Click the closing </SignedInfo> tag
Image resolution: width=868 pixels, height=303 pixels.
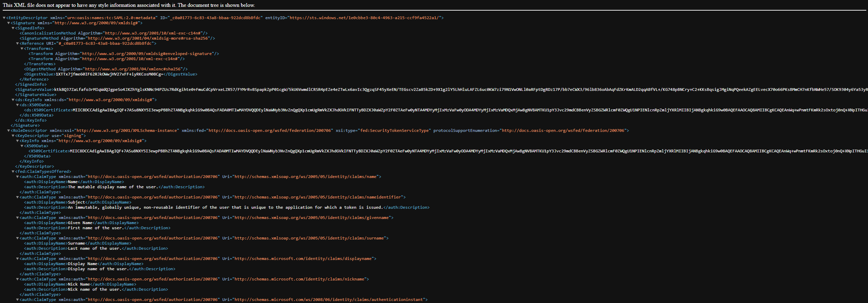point(31,84)
